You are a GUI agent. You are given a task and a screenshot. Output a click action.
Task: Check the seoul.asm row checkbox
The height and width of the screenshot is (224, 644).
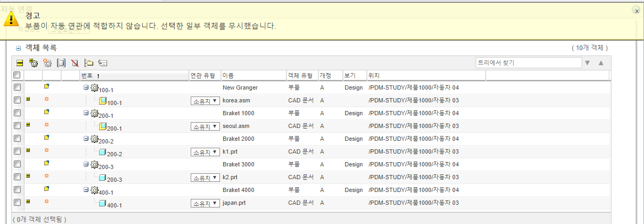tap(17, 126)
